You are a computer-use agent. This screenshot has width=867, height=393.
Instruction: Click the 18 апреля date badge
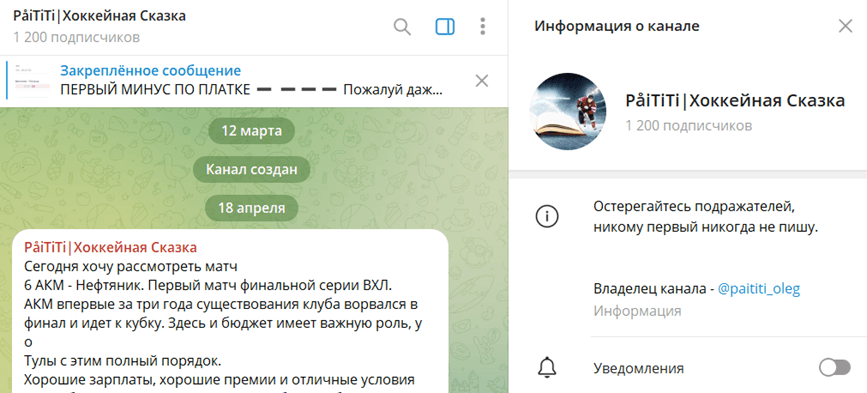pos(252,208)
